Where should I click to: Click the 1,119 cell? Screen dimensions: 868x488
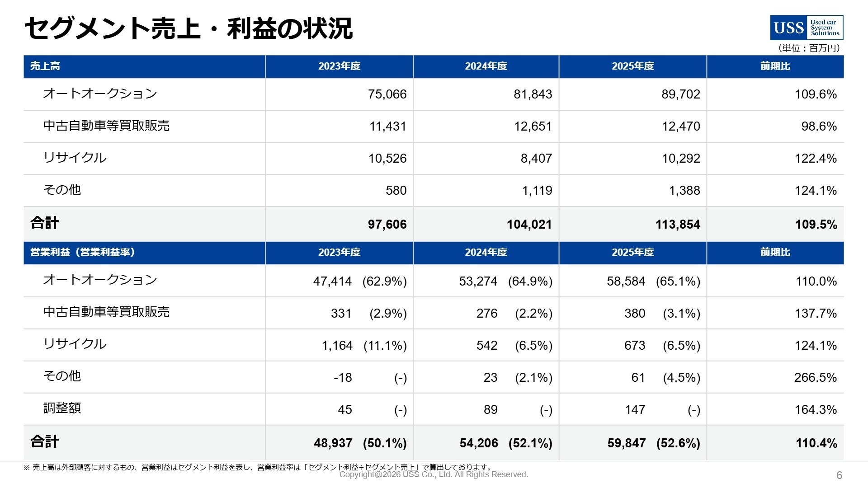[x=537, y=190]
